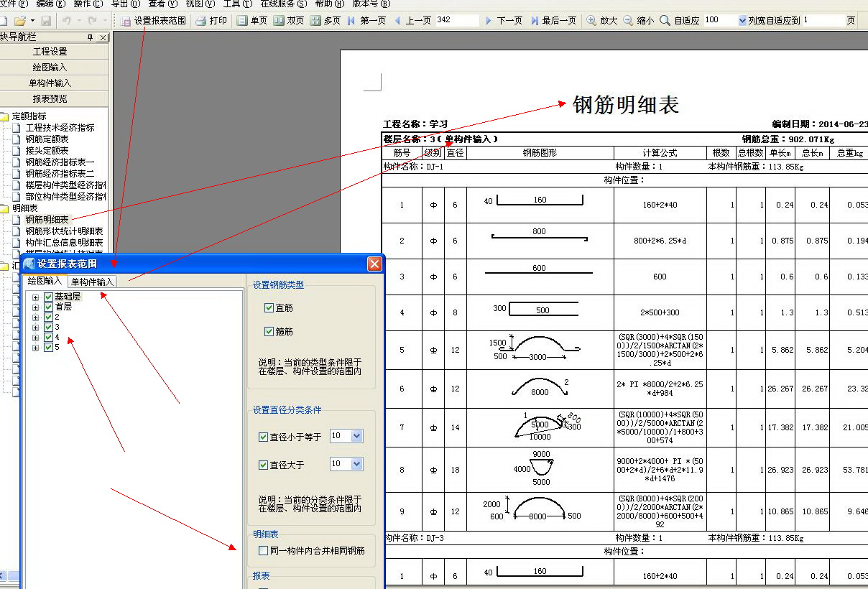Open 设置报表范围 from the toolbar

tap(153, 21)
